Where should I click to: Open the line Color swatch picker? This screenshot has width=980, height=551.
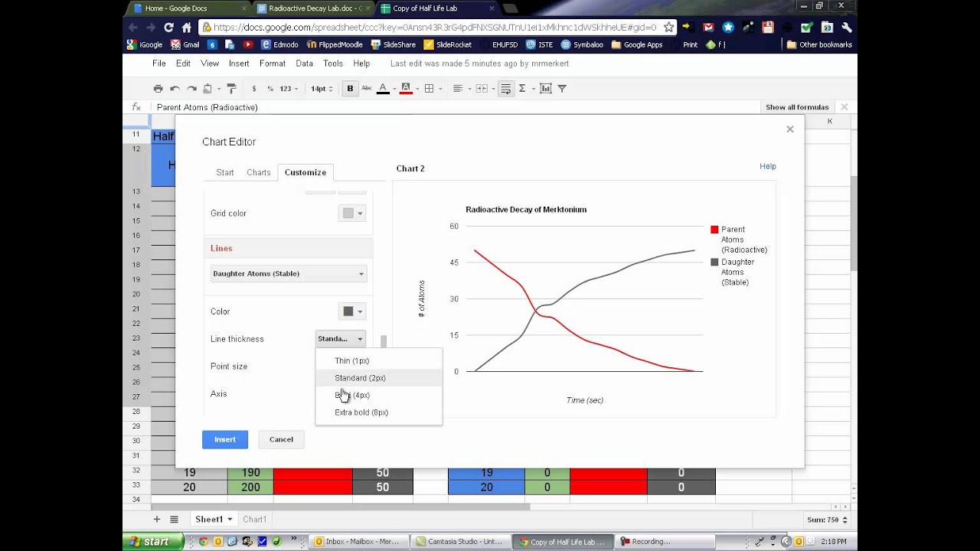point(351,311)
